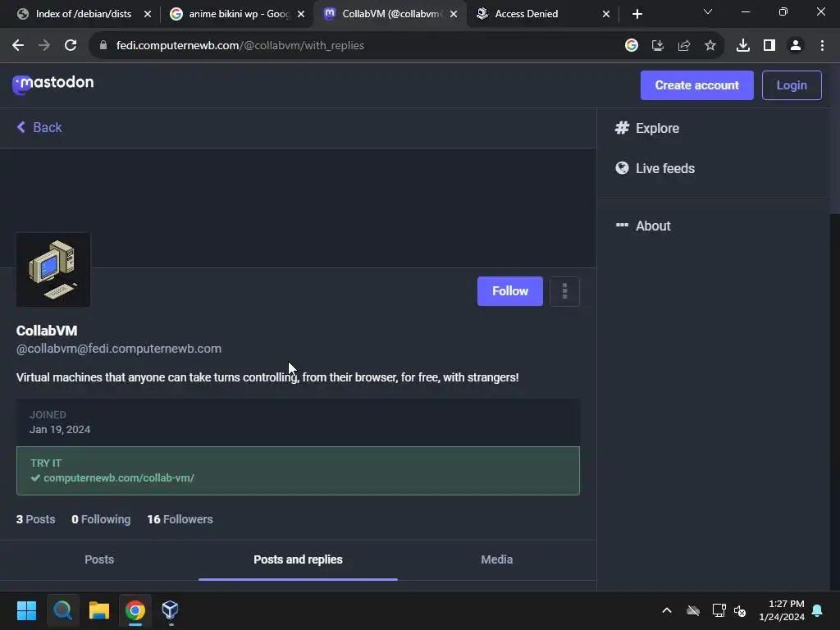The height and width of the screenshot is (630, 840).
Task: Open the tab search chevron
Action: click(708, 11)
